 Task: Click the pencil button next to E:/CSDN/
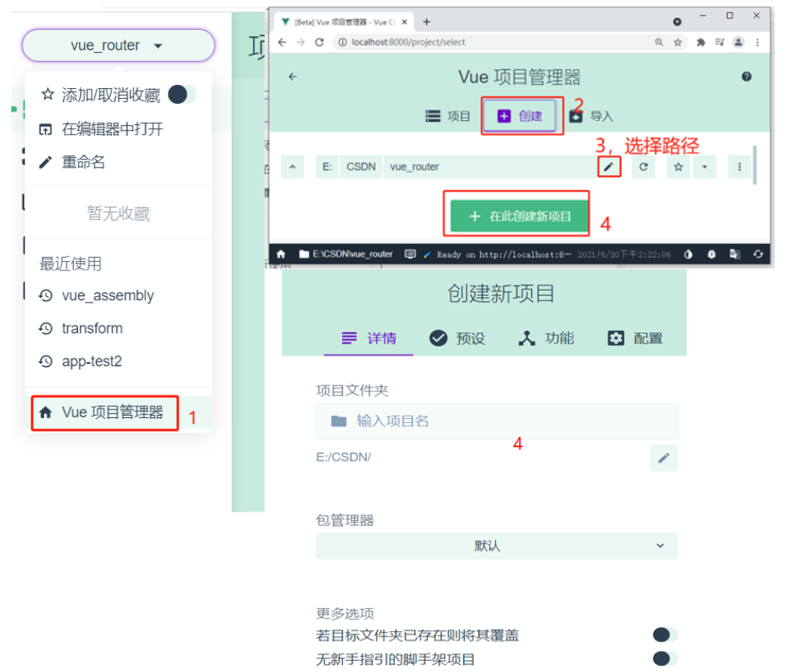coord(663,457)
